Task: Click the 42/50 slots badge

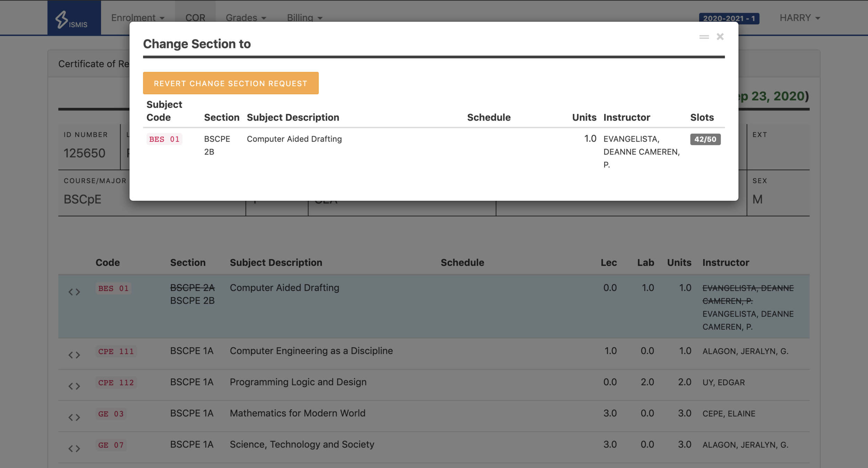Action: pyautogui.click(x=705, y=139)
